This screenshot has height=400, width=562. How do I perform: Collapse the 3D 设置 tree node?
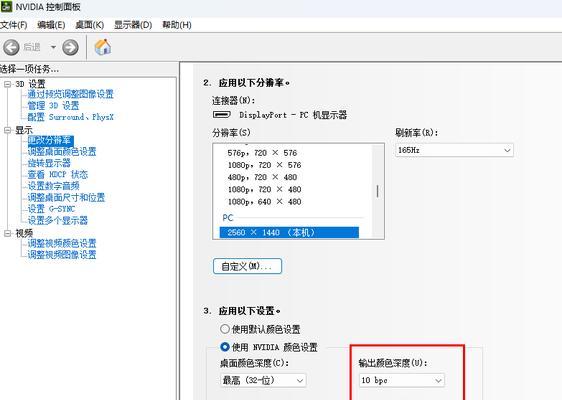(x=8, y=84)
